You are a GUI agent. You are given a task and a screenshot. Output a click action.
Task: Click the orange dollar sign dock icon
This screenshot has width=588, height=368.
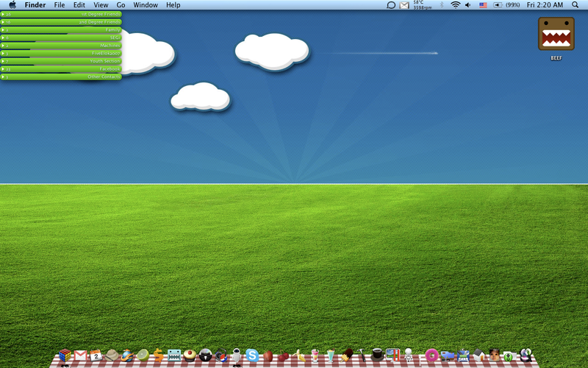pyautogui.click(x=159, y=355)
